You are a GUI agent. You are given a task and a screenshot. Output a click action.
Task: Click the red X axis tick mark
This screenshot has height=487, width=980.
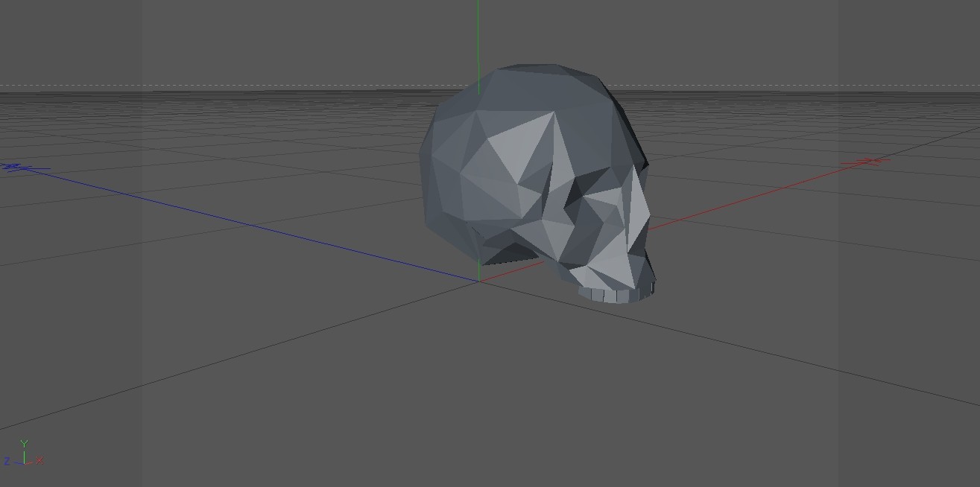[x=866, y=161]
